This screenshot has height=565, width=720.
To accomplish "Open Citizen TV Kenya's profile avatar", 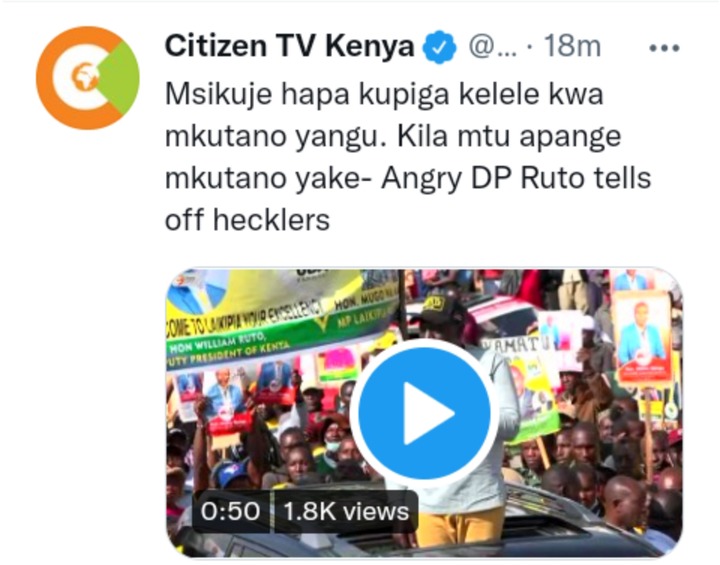I will click(x=88, y=78).
